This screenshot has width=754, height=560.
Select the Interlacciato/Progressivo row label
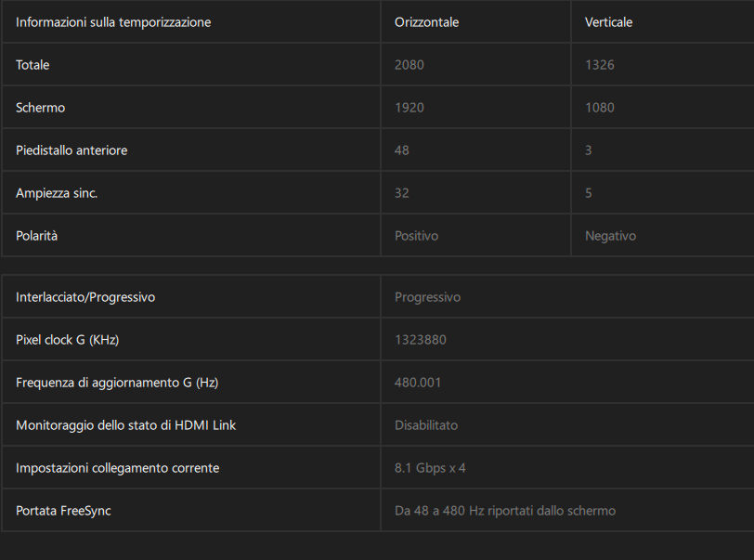(x=85, y=297)
